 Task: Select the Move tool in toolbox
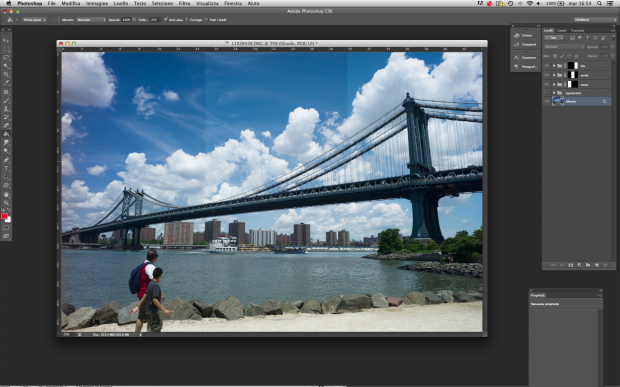tap(6, 40)
